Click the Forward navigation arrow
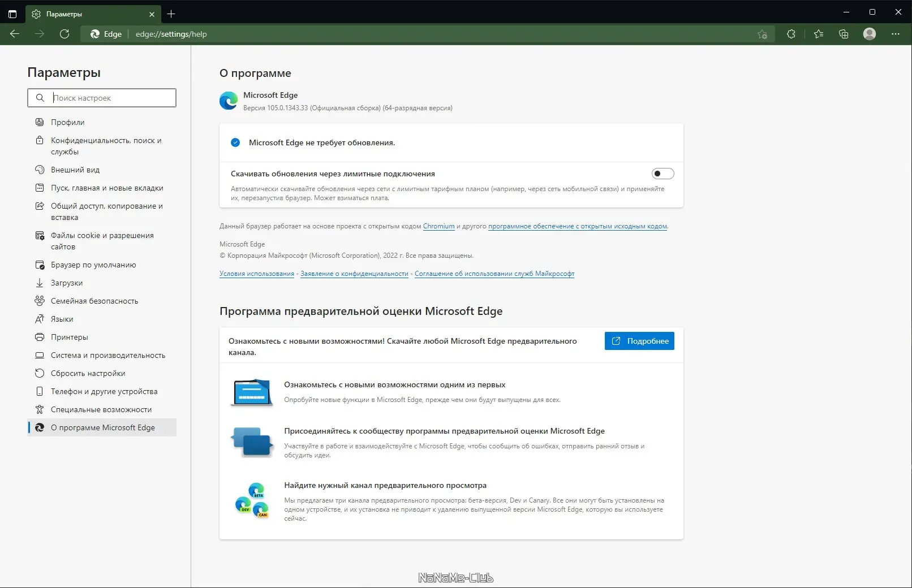912x588 pixels. coord(40,34)
